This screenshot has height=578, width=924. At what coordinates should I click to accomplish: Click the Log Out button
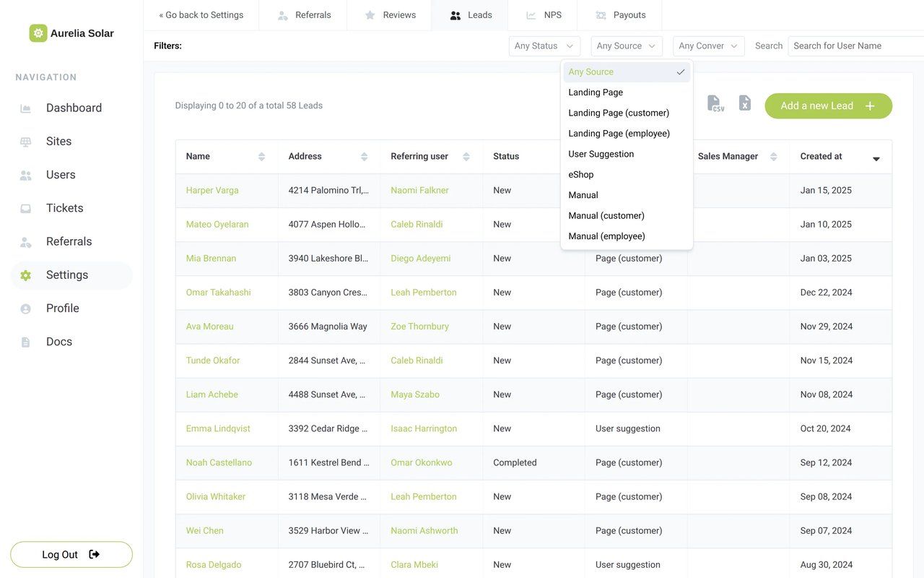tap(71, 555)
